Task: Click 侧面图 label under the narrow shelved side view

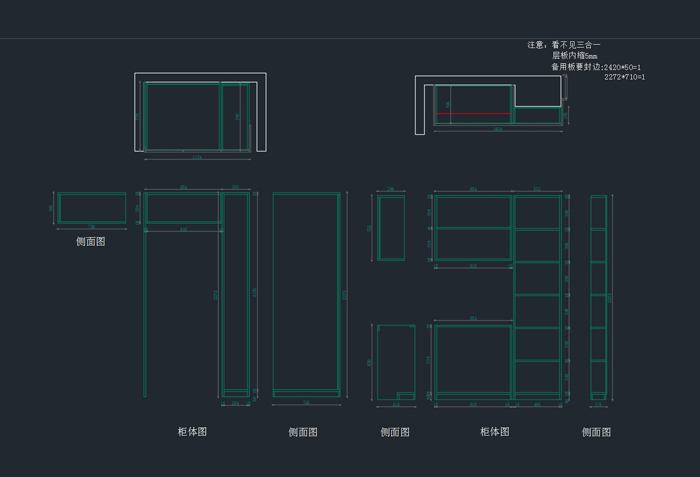Action: 597,432
